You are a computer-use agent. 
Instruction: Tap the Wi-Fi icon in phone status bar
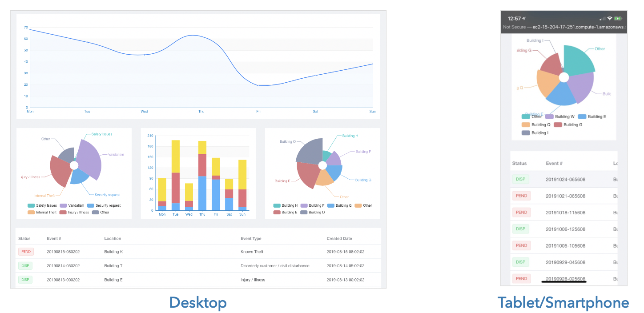pos(610,19)
